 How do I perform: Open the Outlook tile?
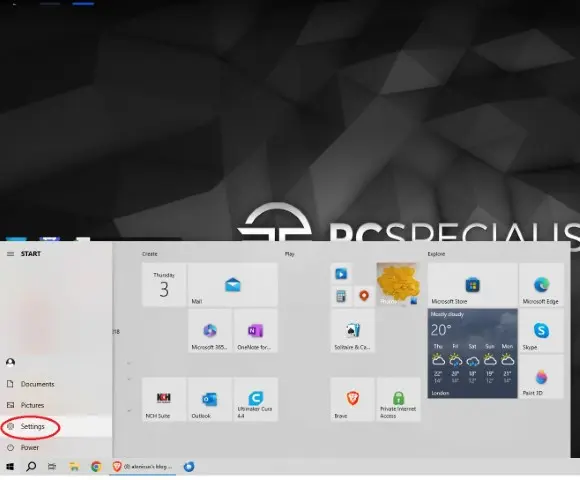[x=210, y=399]
